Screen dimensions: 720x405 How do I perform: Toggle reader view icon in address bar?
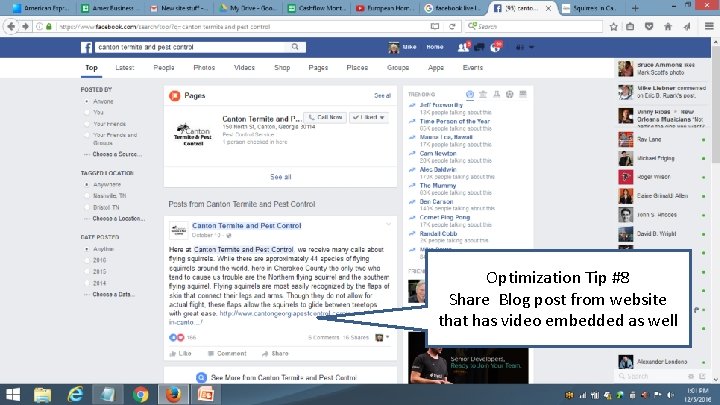[434, 27]
